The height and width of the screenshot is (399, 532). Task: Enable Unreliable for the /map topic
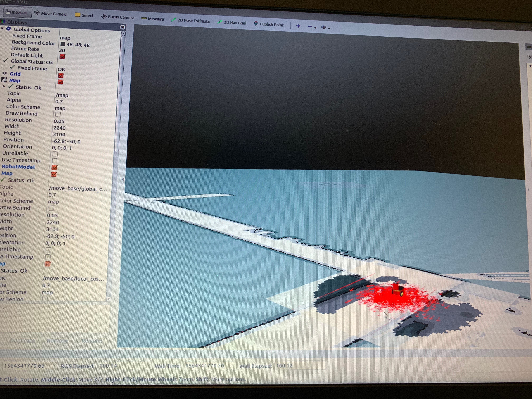tap(55, 154)
